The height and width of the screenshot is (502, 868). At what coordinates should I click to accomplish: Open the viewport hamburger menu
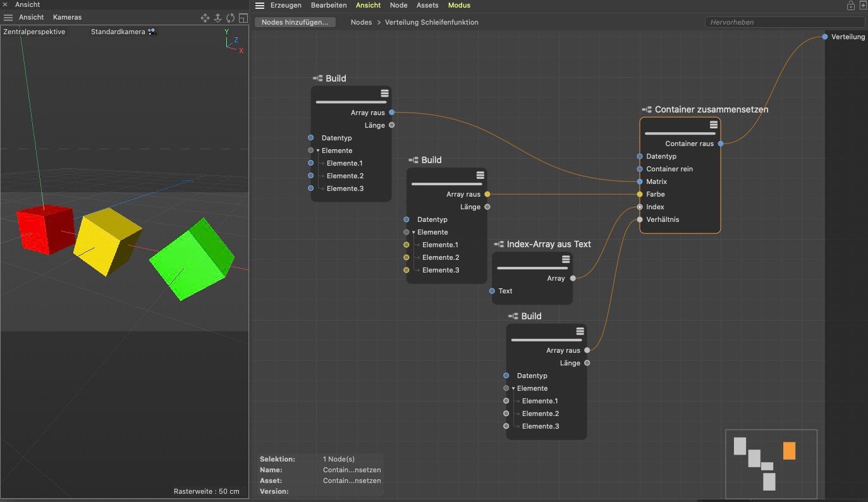click(8, 17)
